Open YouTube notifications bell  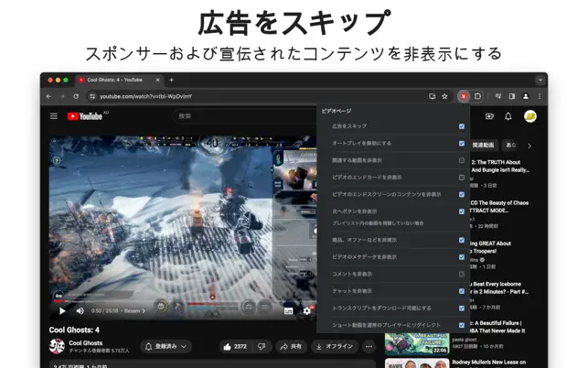[x=508, y=116]
